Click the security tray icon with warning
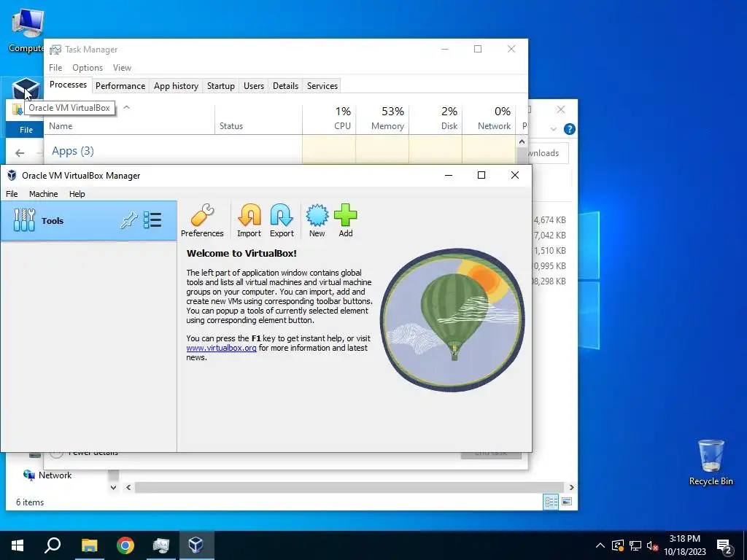This screenshot has width=747, height=560. 618,545
